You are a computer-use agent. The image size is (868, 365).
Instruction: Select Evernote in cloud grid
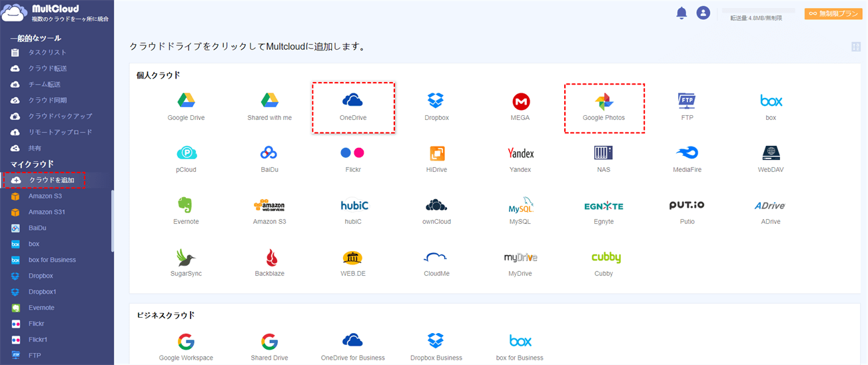(186, 210)
